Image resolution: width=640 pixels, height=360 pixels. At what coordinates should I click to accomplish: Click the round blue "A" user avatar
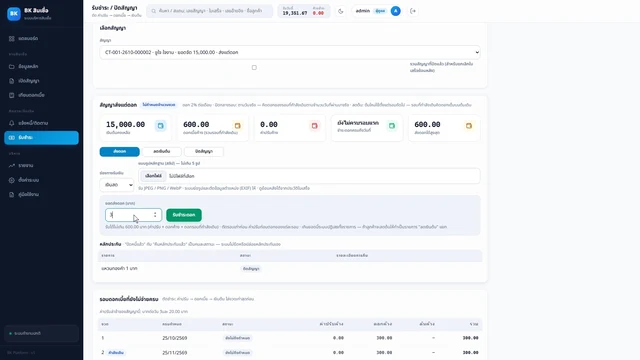396,11
